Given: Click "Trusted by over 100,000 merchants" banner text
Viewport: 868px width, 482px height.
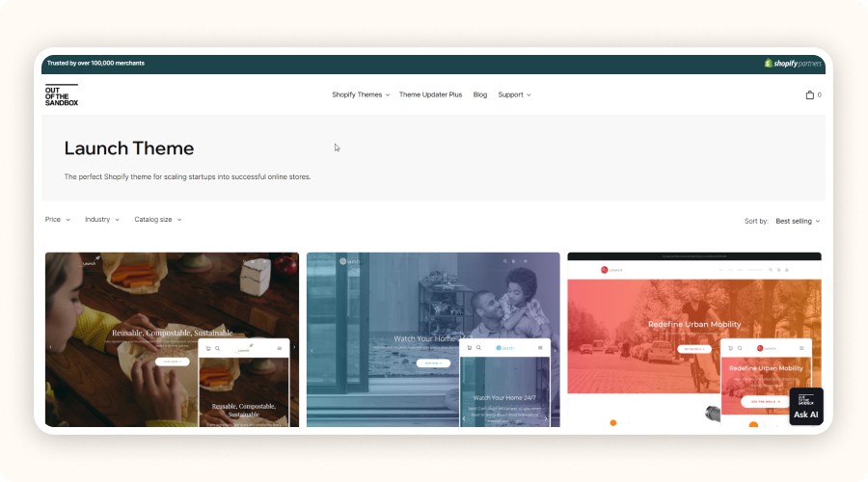Looking at the screenshot, I should point(95,63).
